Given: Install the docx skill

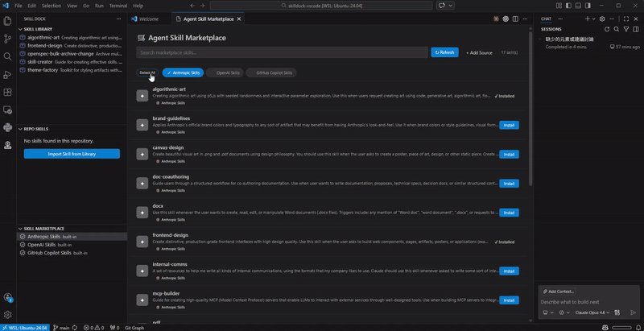Looking at the screenshot, I should pyautogui.click(x=509, y=213).
